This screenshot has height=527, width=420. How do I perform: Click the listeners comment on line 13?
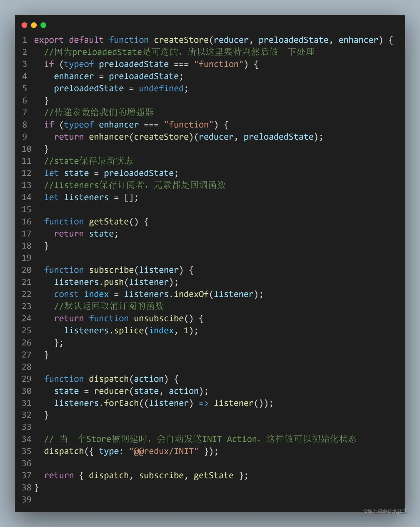[135, 185]
